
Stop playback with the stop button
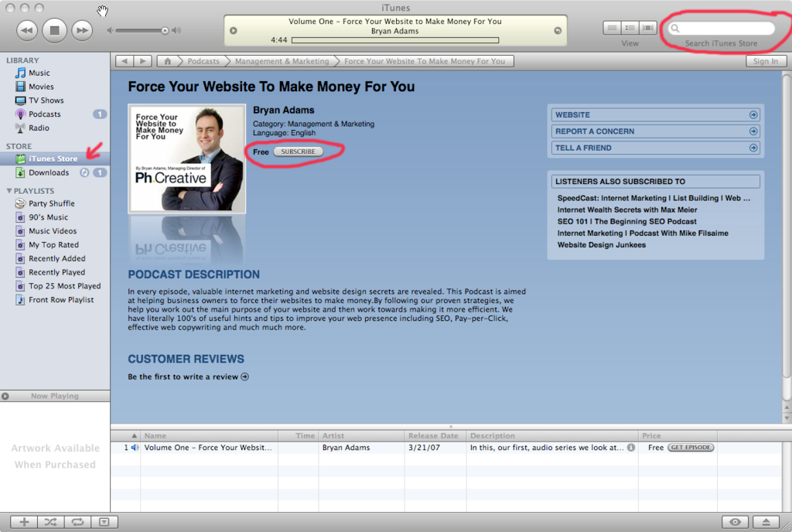pyautogui.click(x=54, y=31)
